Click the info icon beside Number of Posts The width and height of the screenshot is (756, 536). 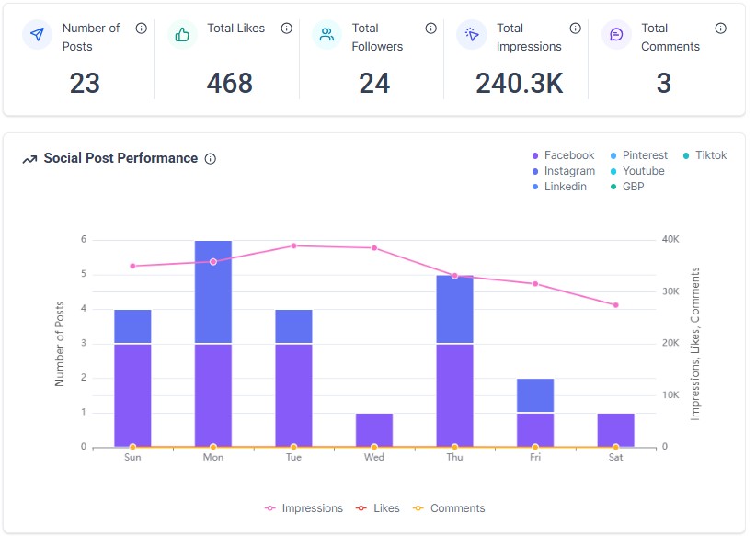pyautogui.click(x=142, y=29)
